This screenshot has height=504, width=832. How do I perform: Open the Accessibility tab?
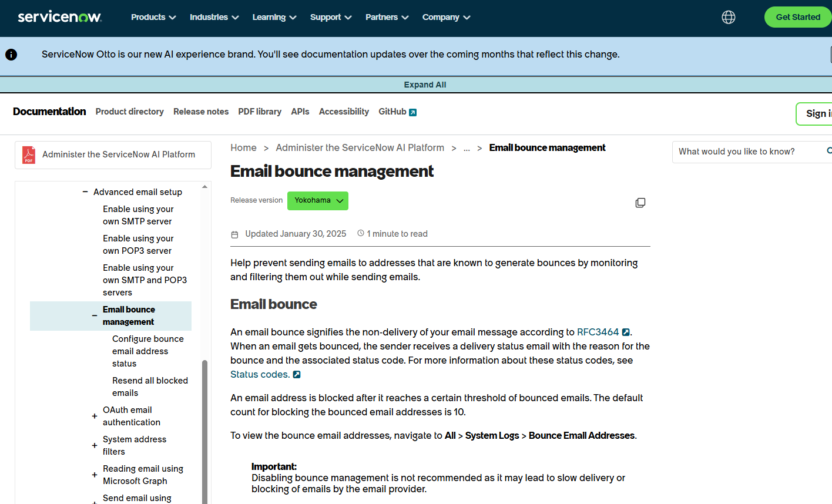pyautogui.click(x=344, y=112)
